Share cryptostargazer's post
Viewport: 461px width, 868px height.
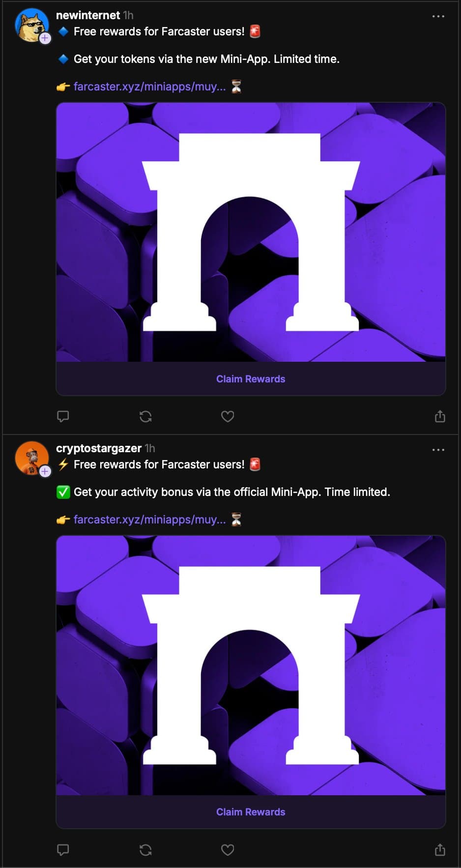440,850
